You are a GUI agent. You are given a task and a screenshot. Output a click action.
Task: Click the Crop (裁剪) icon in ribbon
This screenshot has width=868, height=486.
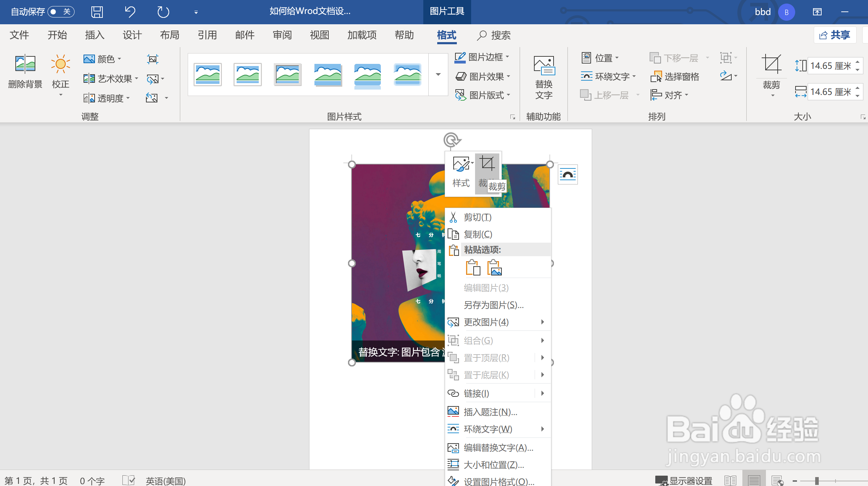(771, 65)
